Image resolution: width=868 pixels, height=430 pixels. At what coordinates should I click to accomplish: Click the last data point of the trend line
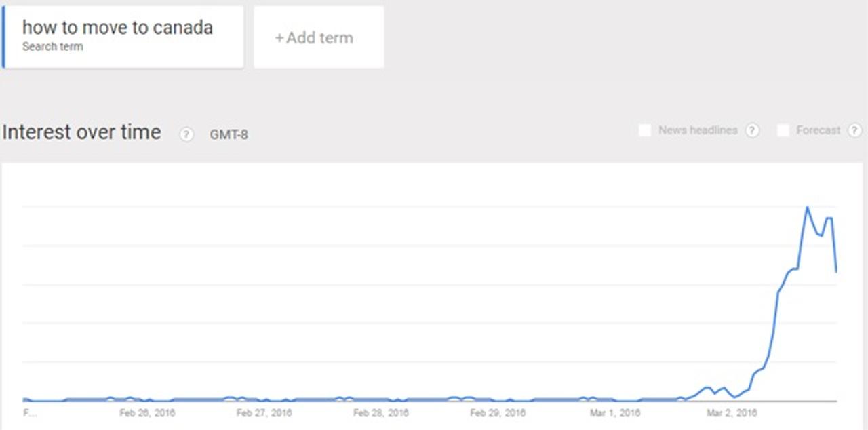pyautogui.click(x=837, y=272)
